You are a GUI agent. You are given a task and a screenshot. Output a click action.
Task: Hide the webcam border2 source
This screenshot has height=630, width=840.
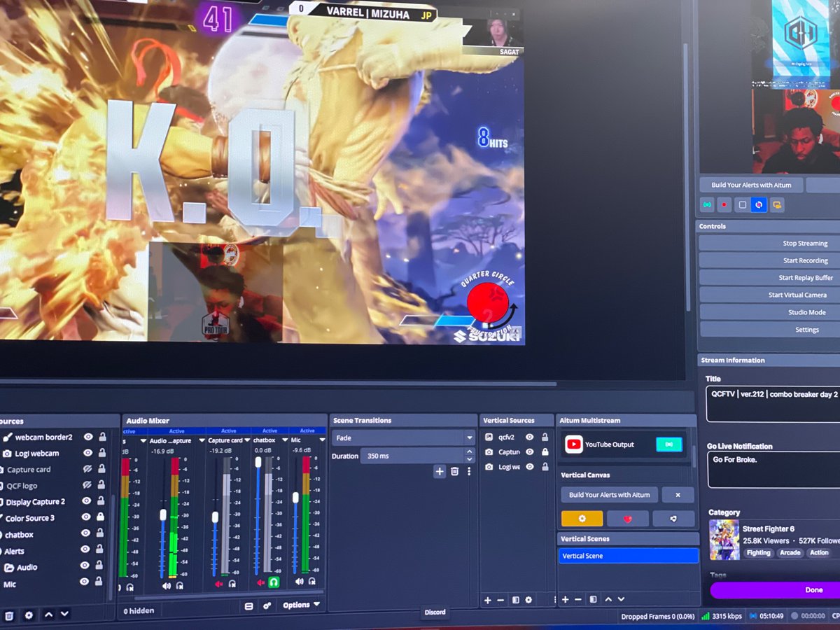(x=88, y=437)
